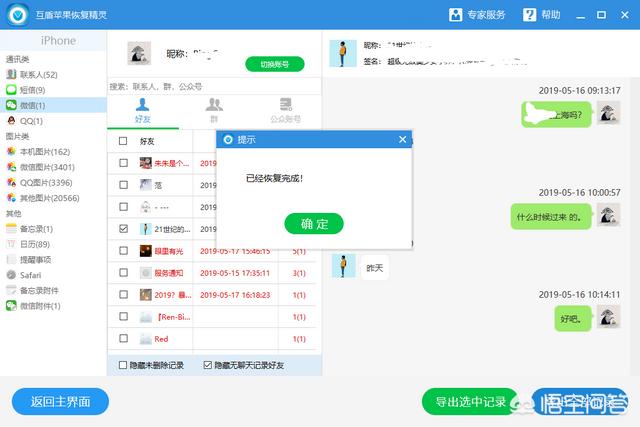Open QQ category in the sidebar
The image size is (640, 427).
click(32, 120)
